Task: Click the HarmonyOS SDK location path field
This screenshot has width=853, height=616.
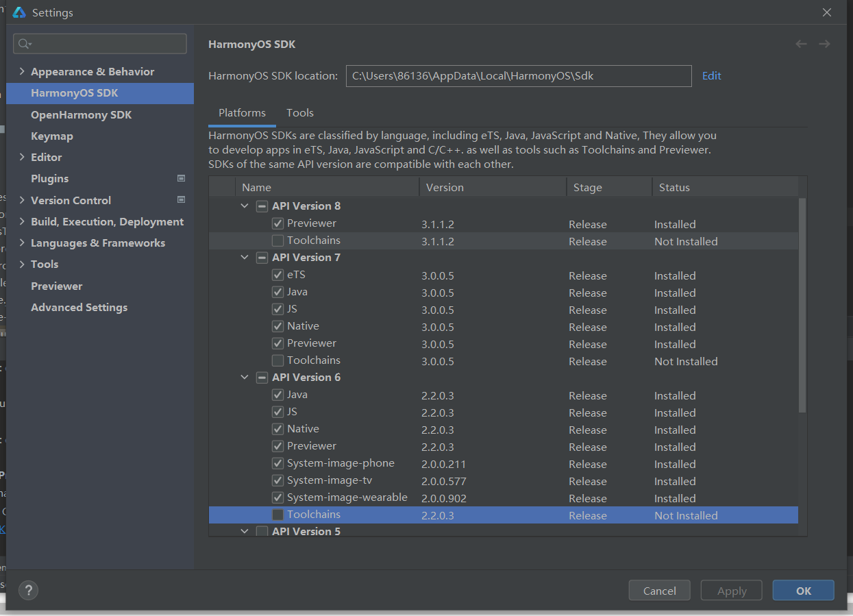Action: [x=519, y=76]
